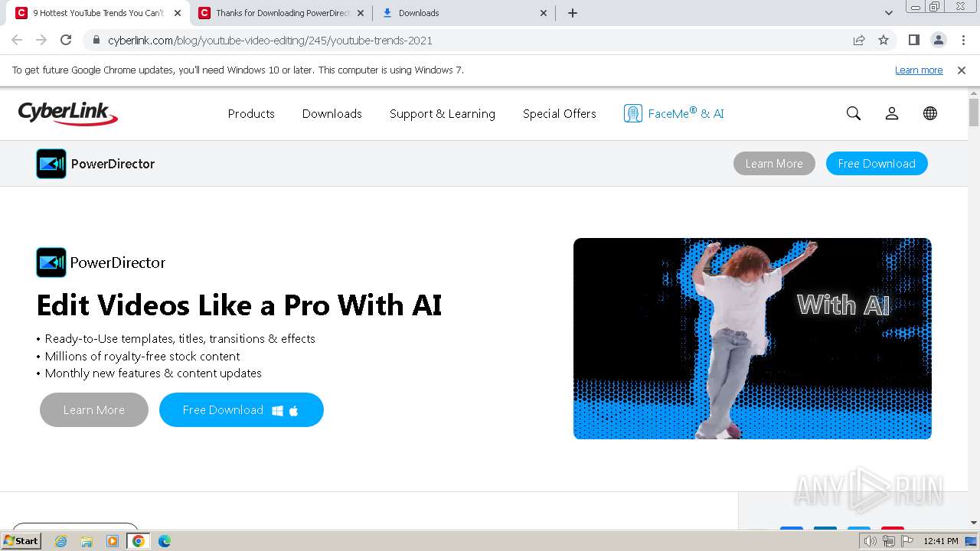Screen dimensions: 980x551
Task: Click the page scrollbar up arrow
Action: [974, 93]
